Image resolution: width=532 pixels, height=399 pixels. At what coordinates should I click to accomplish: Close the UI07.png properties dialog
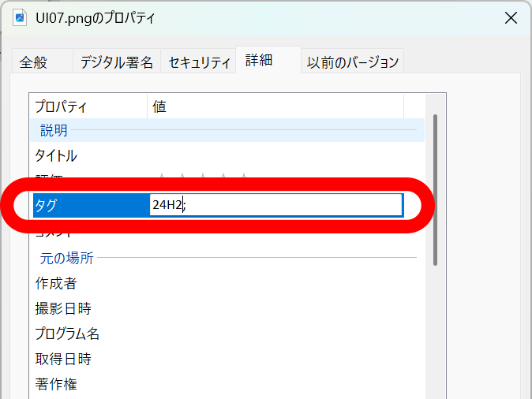point(511,17)
